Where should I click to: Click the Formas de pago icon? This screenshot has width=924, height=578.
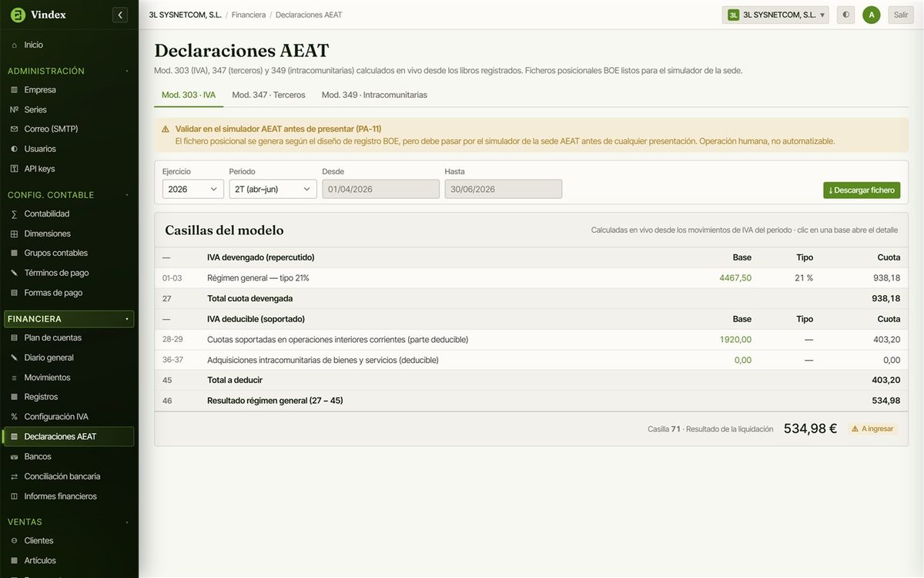click(14, 293)
